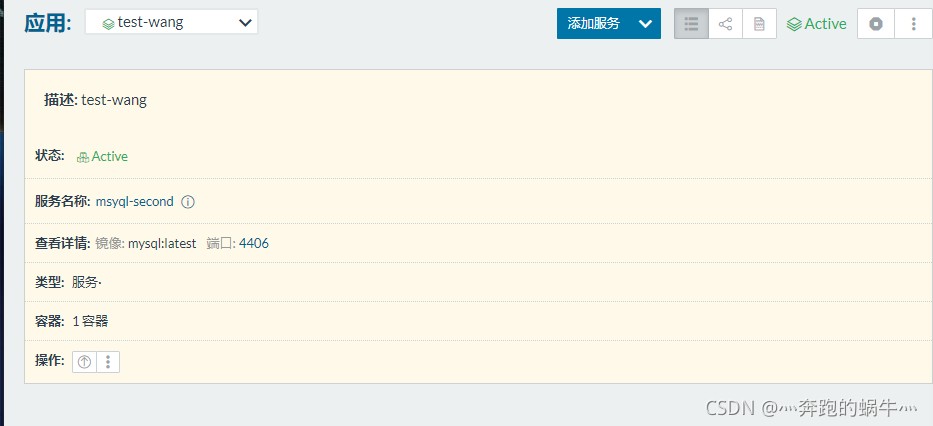
Task: Click the port 4406 link
Action: click(253, 243)
